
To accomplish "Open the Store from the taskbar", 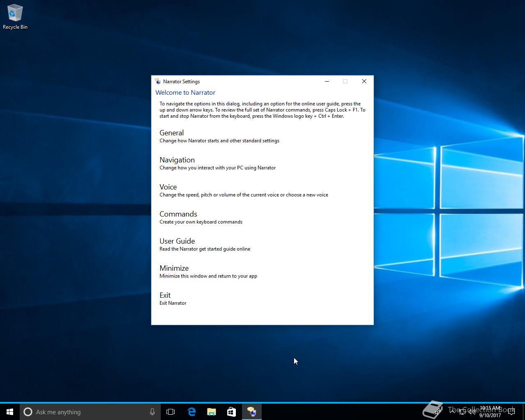I will click(x=231, y=412).
